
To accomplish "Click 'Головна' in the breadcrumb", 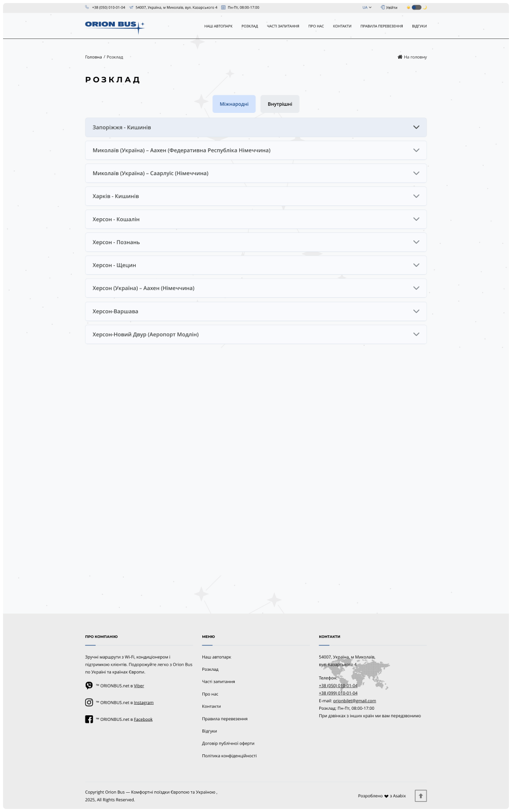I will [x=93, y=57].
